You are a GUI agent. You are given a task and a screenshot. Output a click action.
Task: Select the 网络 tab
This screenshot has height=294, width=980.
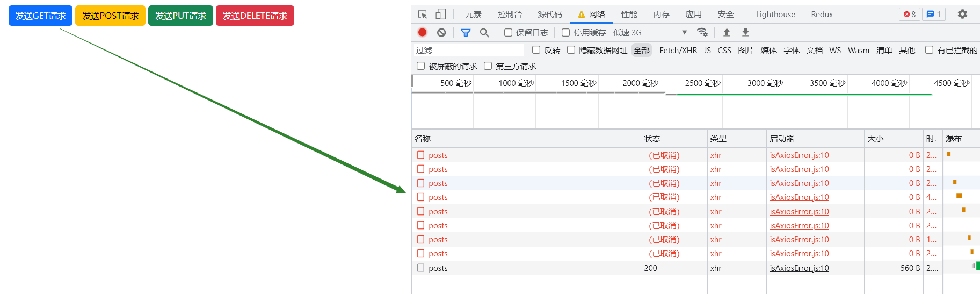[x=592, y=15]
